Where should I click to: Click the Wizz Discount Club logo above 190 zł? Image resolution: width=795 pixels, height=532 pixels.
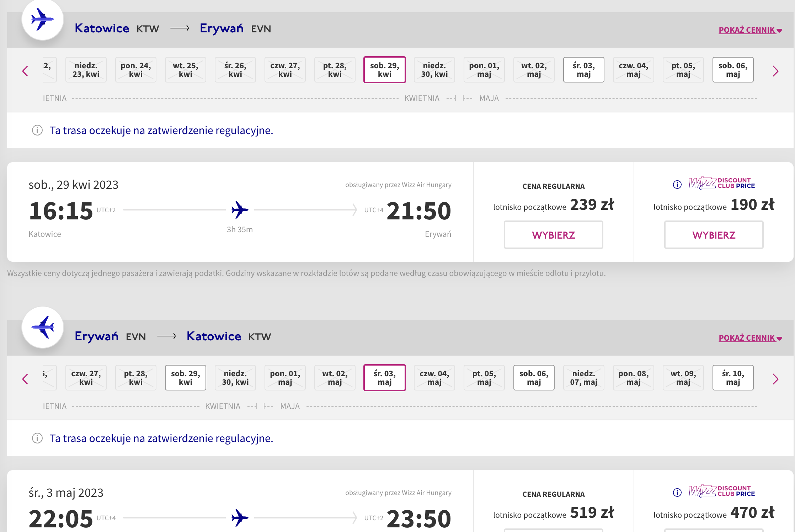[722, 183]
